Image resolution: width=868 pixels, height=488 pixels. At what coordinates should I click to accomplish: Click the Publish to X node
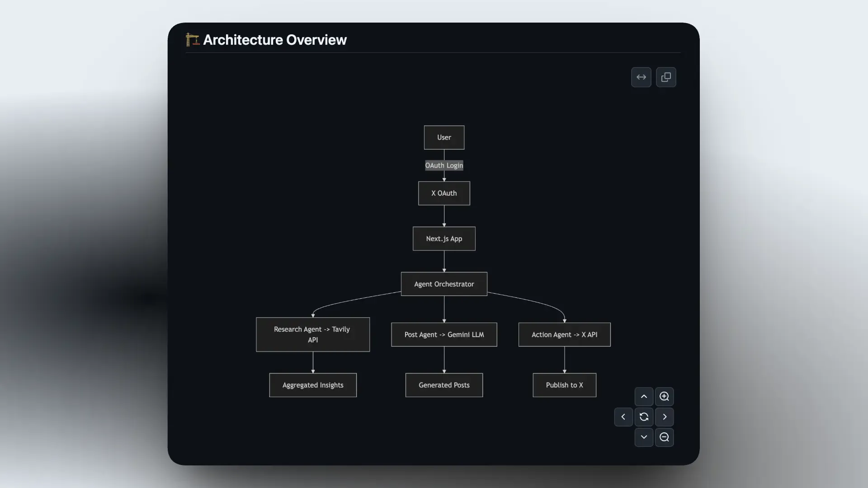coord(564,385)
